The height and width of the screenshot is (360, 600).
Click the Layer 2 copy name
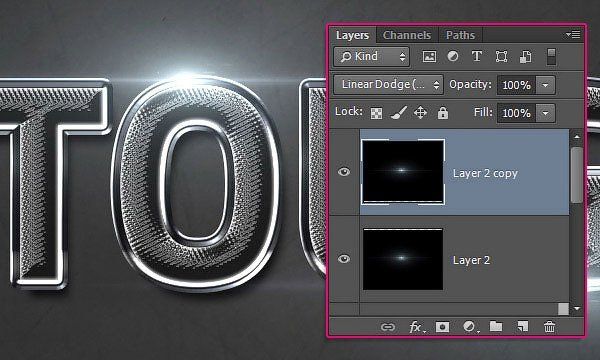pyautogui.click(x=485, y=173)
